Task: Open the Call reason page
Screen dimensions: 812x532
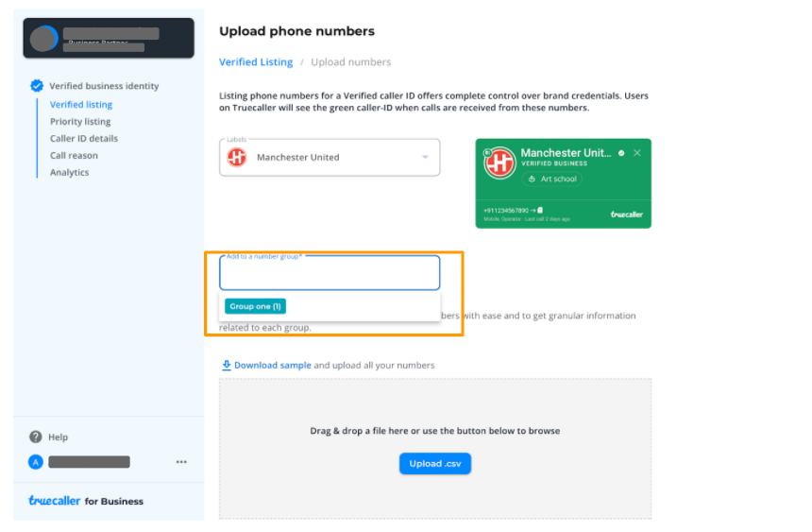Action: (74, 156)
